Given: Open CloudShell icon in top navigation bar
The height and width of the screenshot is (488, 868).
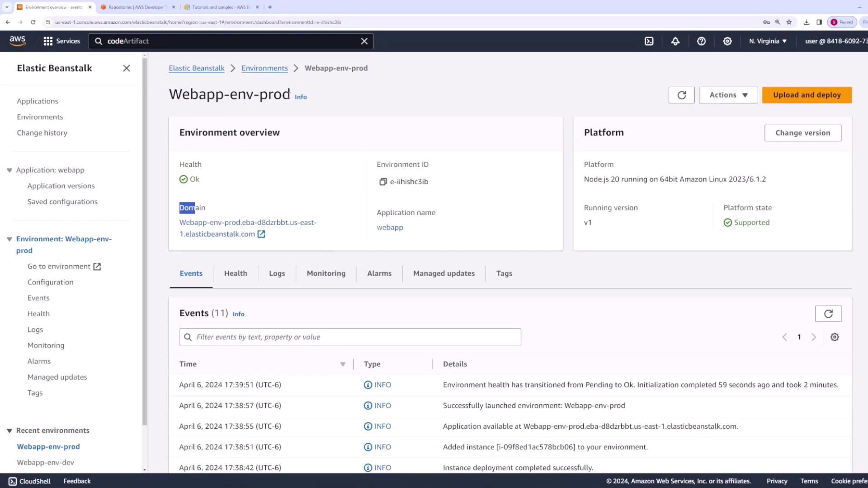Looking at the screenshot, I should point(649,41).
